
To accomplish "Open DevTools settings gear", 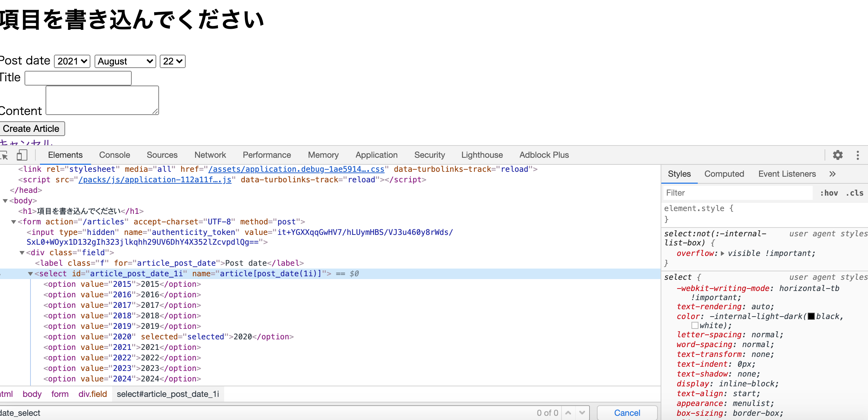I will pos(838,155).
